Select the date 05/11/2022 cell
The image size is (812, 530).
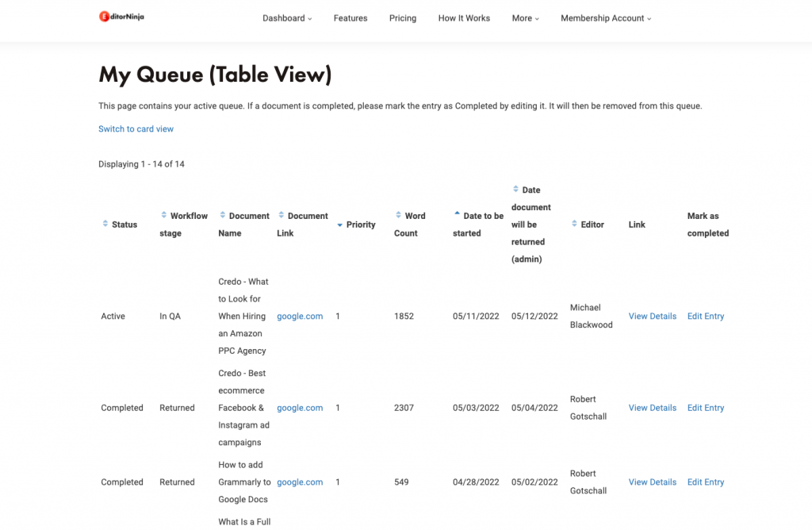tap(476, 316)
